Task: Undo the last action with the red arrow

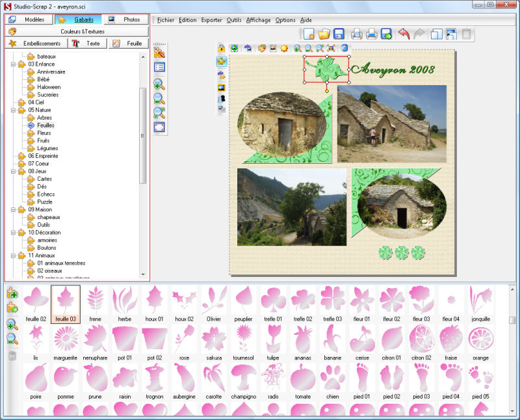Action: click(404, 34)
